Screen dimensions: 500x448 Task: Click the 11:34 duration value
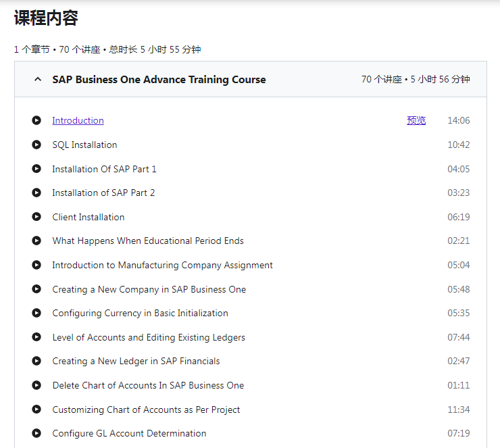pos(459,409)
